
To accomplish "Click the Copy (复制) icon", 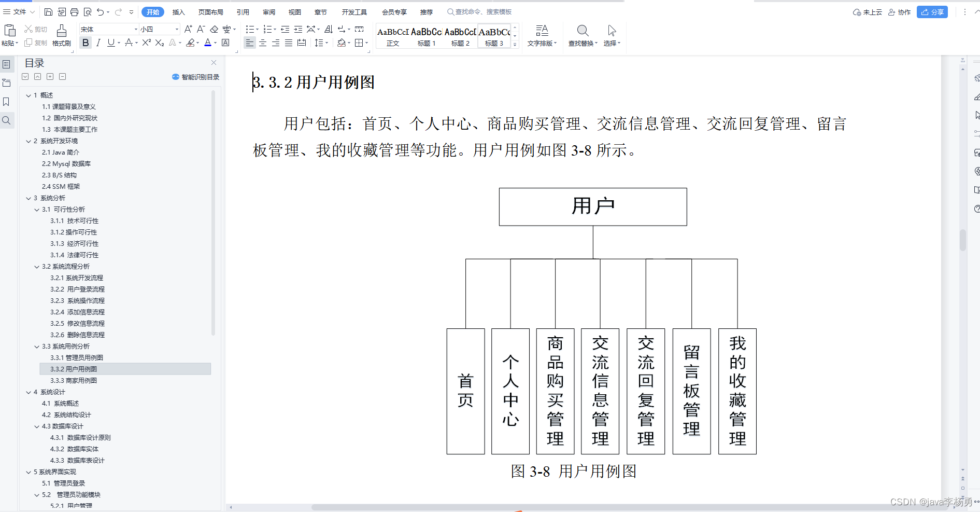I will (29, 43).
